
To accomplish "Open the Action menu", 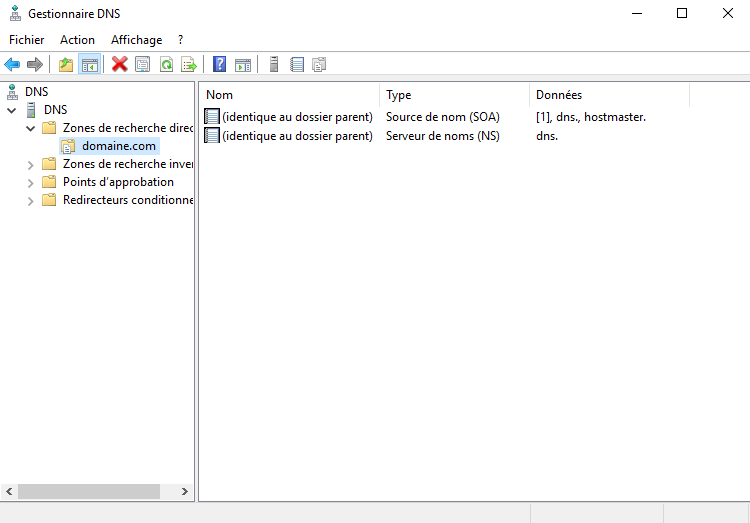I will pyautogui.click(x=77, y=40).
